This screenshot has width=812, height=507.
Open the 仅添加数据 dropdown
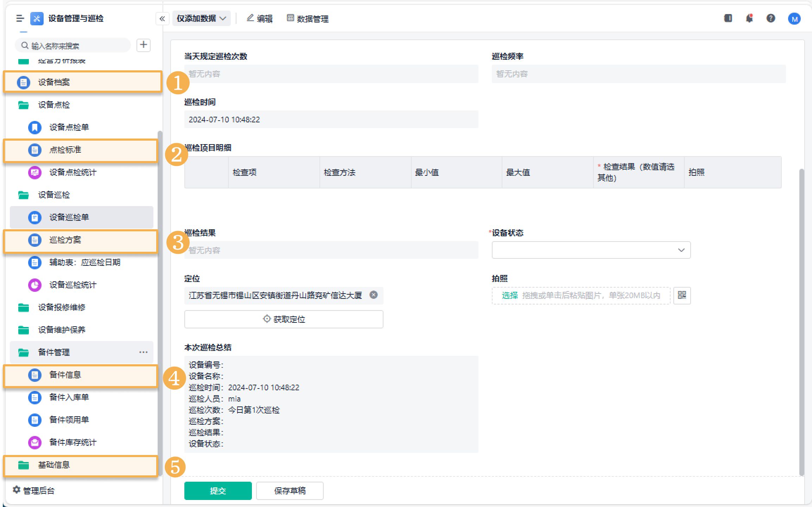[x=201, y=19]
